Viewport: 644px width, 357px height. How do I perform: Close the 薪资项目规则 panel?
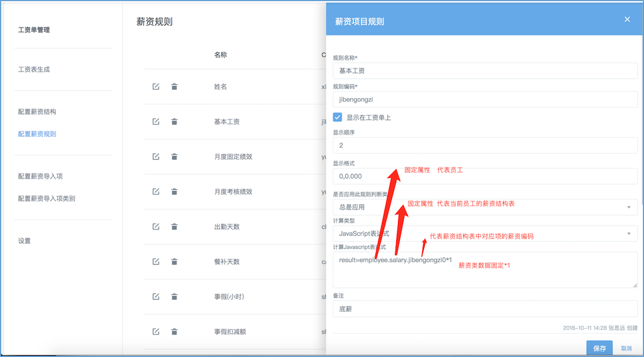627,19
